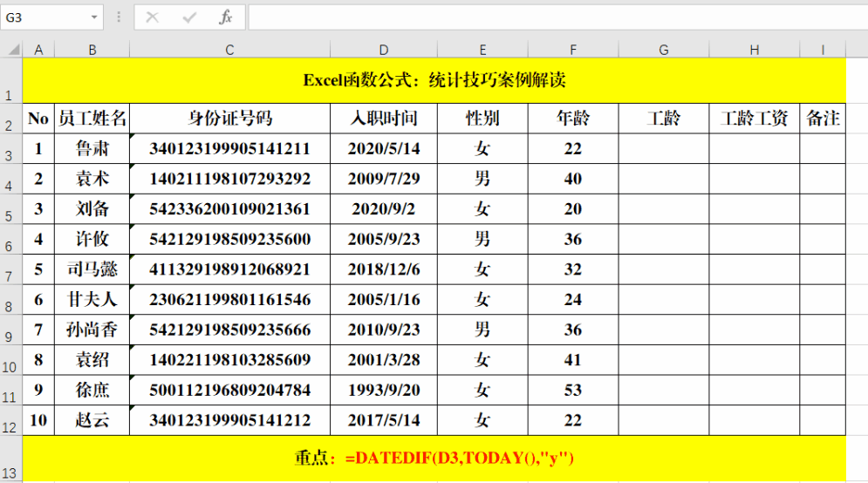Click age cell '41'
Screen dimensions: 868x483
tap(573, 359)
